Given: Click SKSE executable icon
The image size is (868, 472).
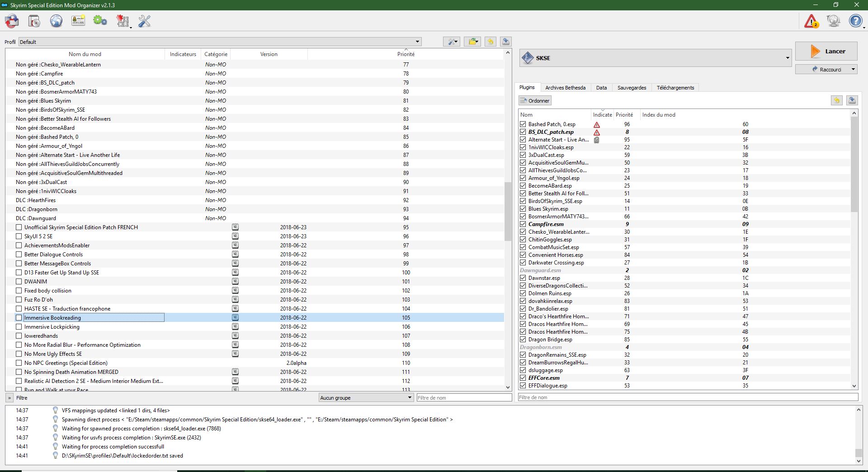Looking at the screenshot, I should (x=528, y=58).
